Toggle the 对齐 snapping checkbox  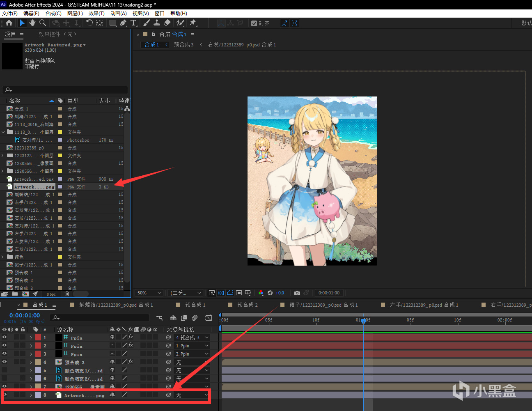coord(254,23)
